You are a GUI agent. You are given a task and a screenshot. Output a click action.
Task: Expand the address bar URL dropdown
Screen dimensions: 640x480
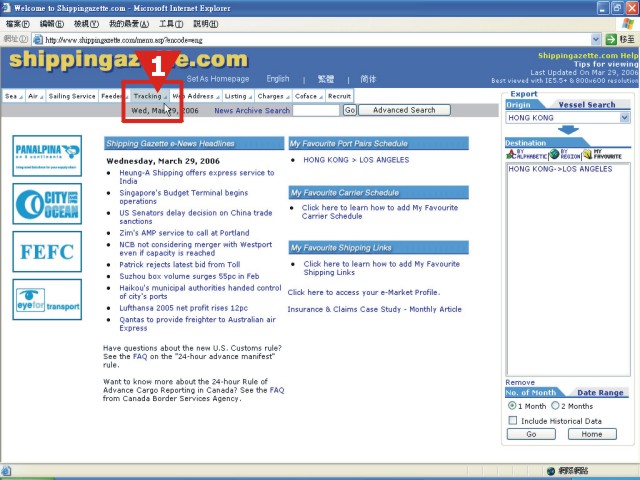point(596,40)
